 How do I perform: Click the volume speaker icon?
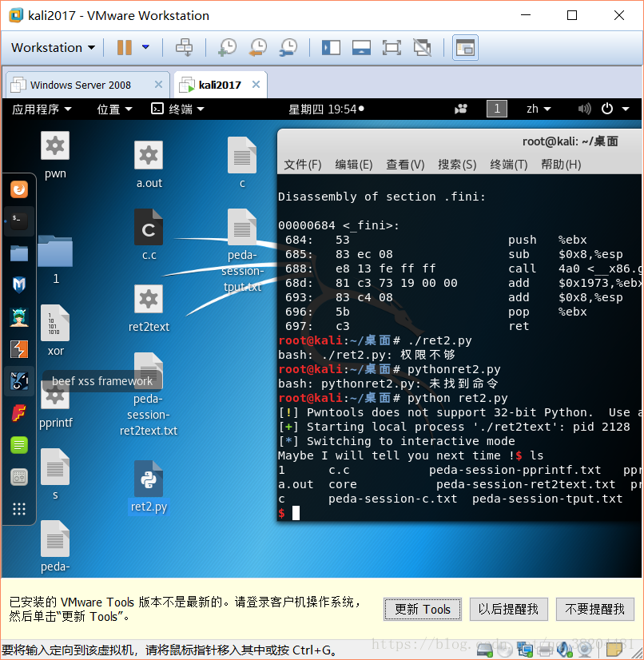tap(584, 109)
